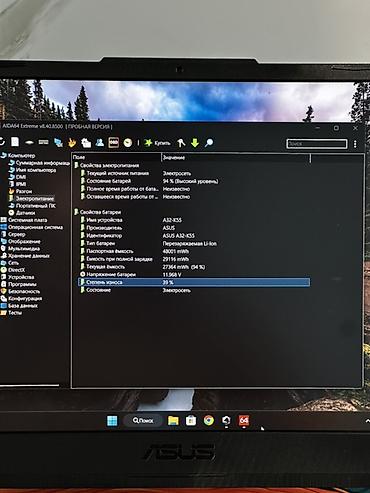Select Суммарная информация tree item
Screen dimensions: 370x493
click(x=39, y=163)
